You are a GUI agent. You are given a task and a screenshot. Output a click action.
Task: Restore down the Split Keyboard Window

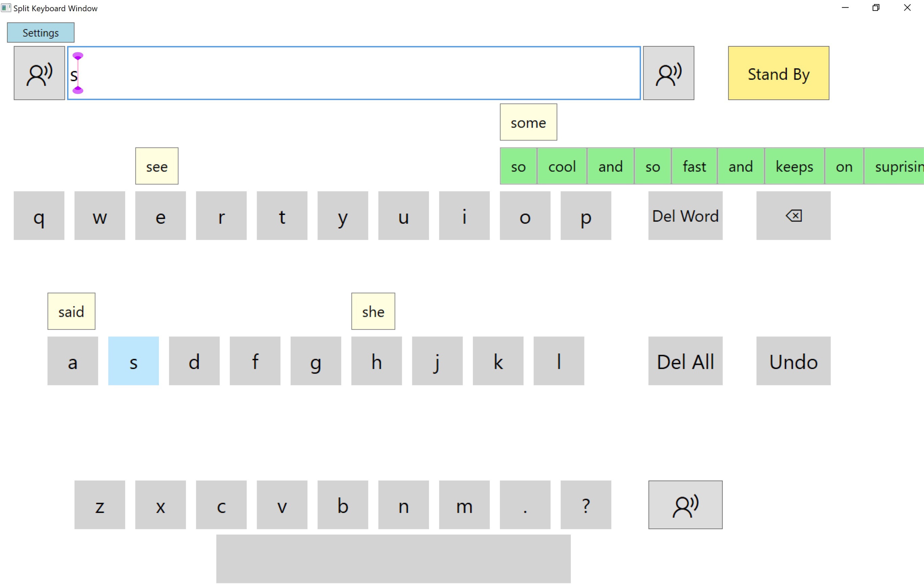point(876,8)
